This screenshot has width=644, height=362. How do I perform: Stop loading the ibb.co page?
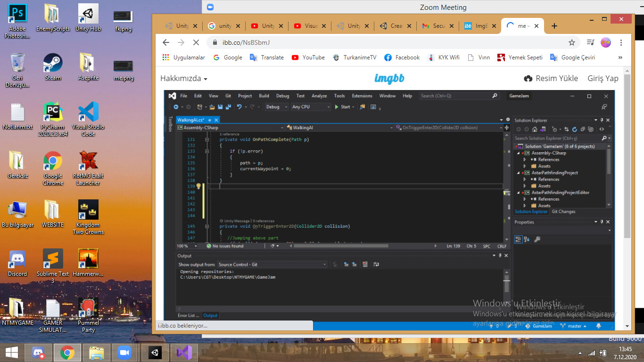coord(196,42)
